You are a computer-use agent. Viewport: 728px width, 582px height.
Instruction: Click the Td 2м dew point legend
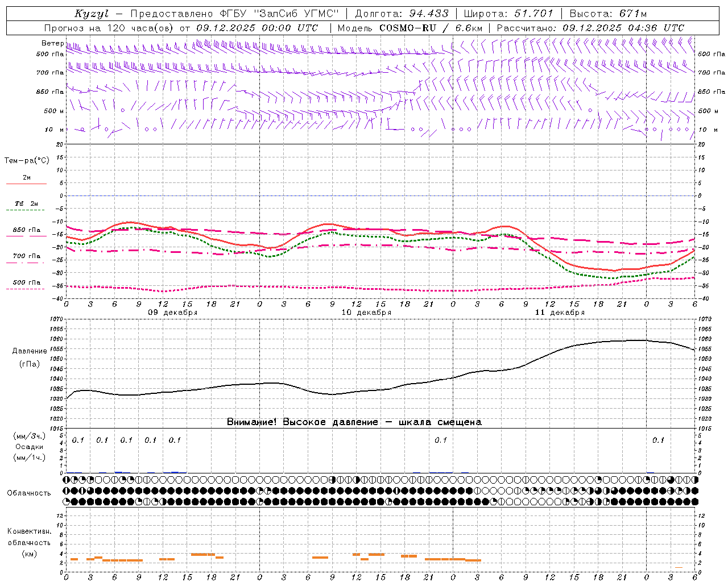(x=27, y=203)
